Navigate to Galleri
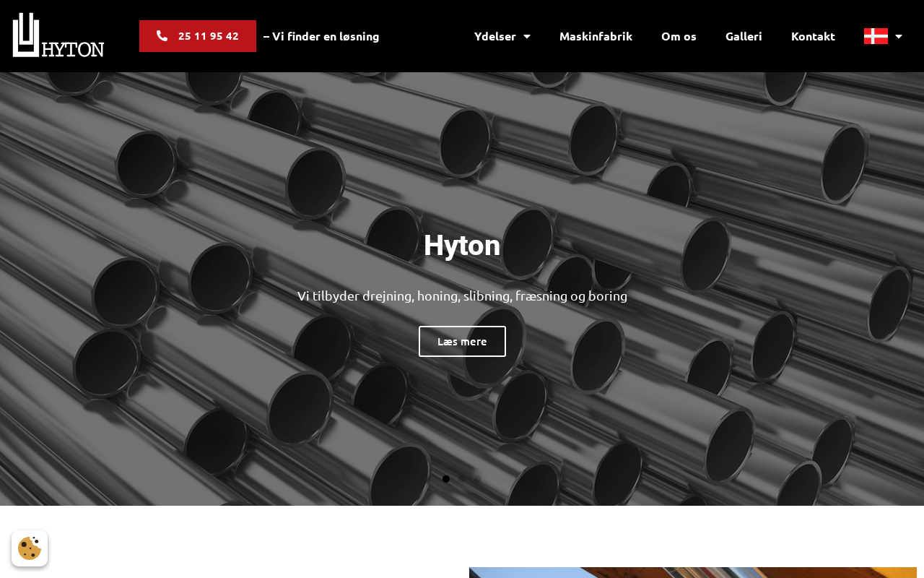 tap(744, 36)
